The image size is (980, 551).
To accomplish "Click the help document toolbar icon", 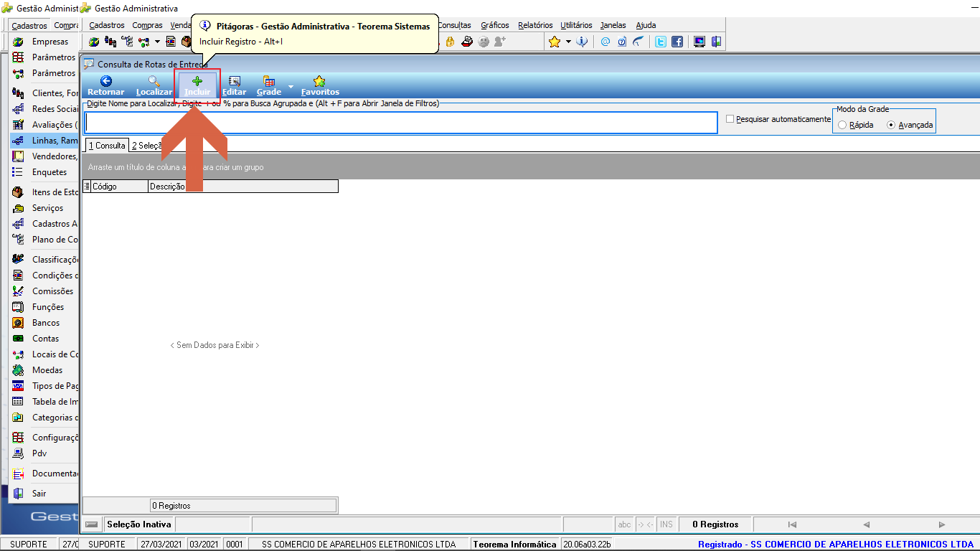I will (x=622, y=42).
